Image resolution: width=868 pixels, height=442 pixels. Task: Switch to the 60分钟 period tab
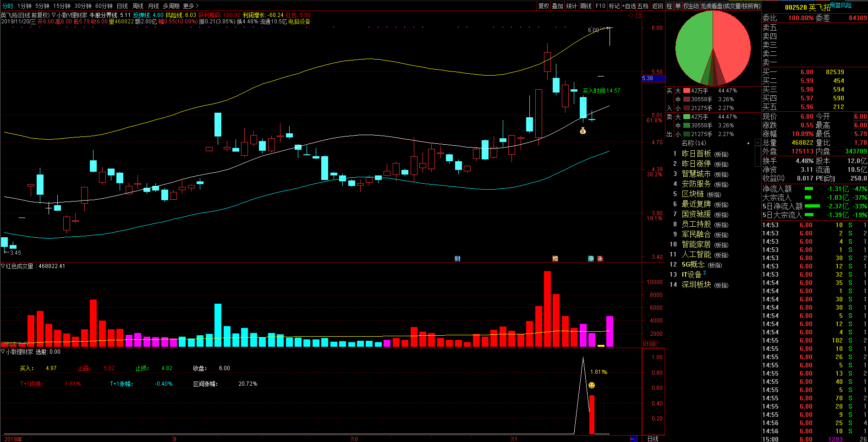coord(104,6)
